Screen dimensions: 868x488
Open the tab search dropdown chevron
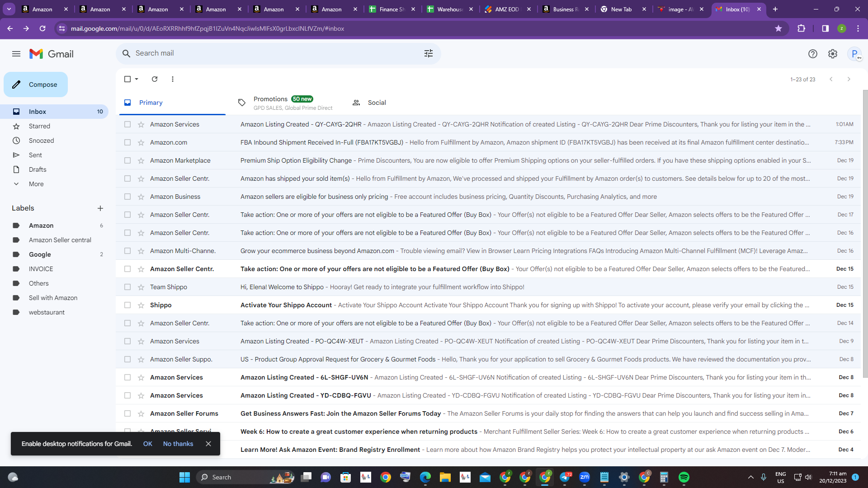pos(9,9)
